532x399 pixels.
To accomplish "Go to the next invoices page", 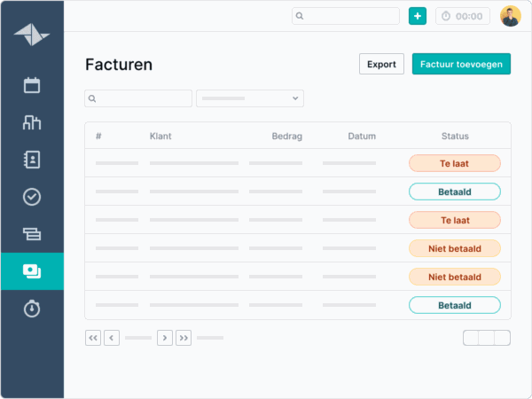I will (x=165, y=338).
